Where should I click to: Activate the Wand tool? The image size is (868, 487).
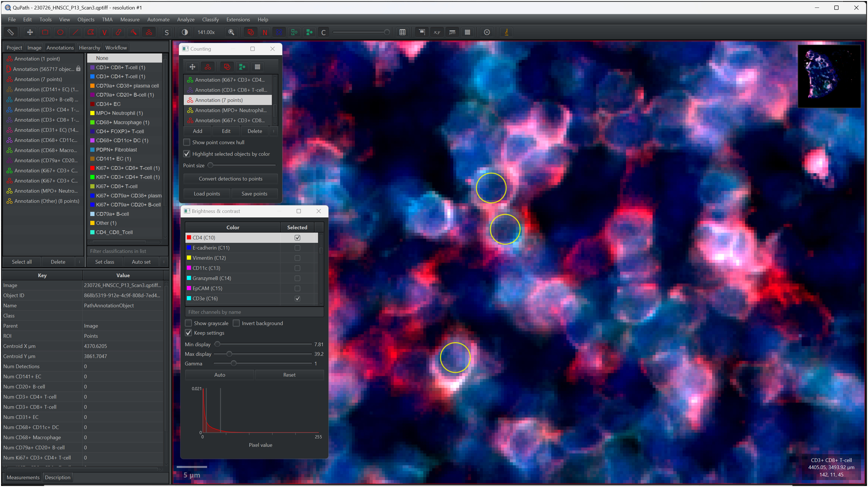[x=134, y=32]
